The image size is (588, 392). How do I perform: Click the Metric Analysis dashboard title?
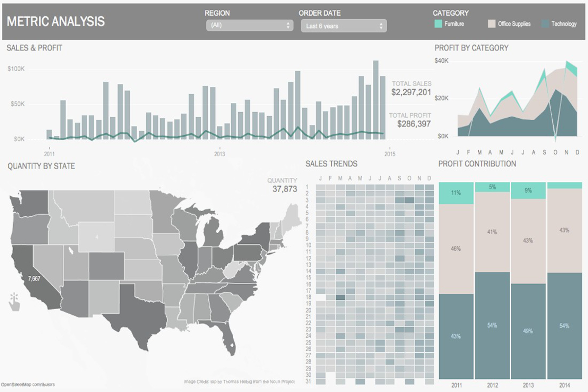click(56, 21)
